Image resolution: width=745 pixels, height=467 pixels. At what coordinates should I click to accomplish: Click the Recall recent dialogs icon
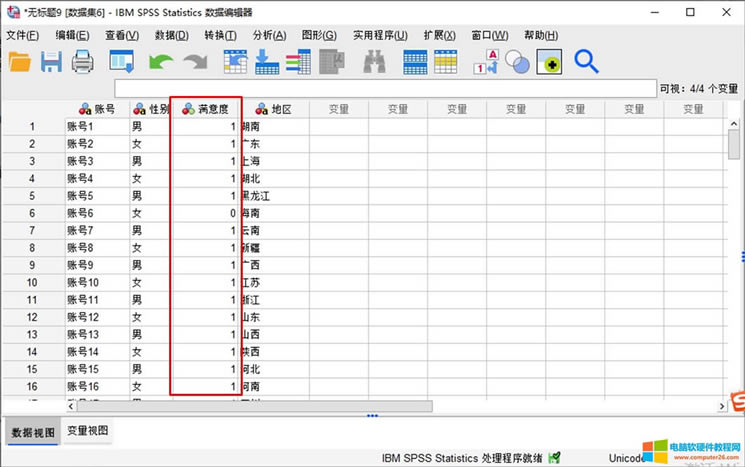(122, 62)
